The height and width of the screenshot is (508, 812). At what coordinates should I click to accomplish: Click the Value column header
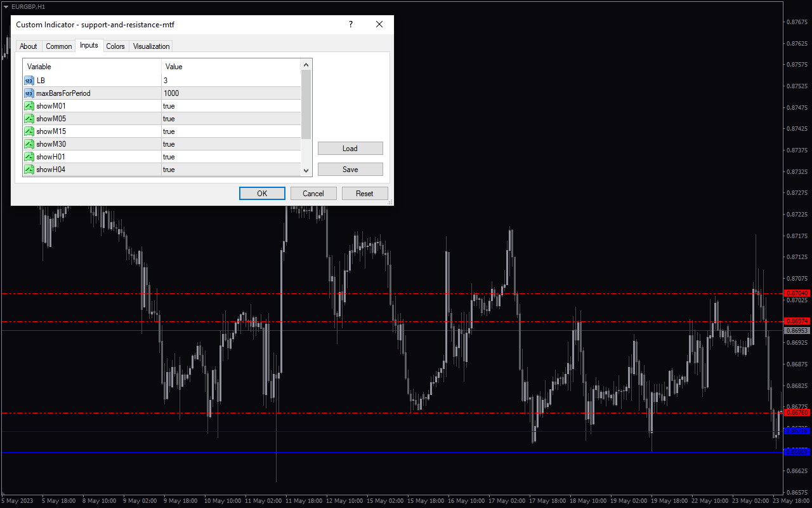click(231, 67)
